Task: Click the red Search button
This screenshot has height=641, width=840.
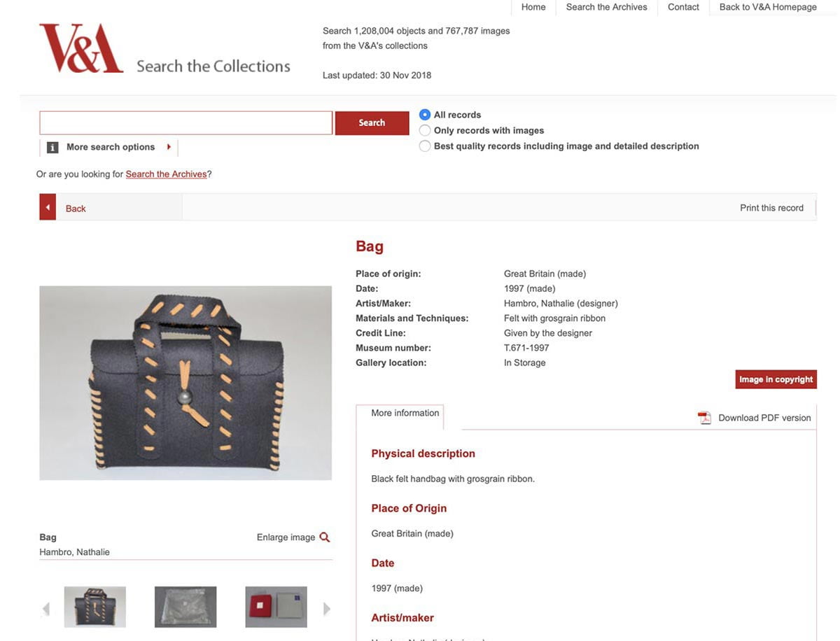Action: click(x=372, y=122)
